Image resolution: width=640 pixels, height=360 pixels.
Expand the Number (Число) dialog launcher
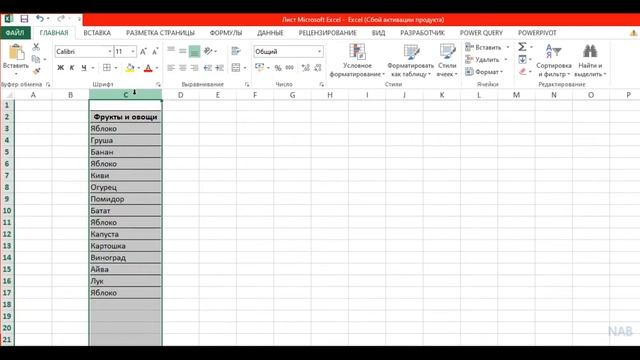click(322, 84)
